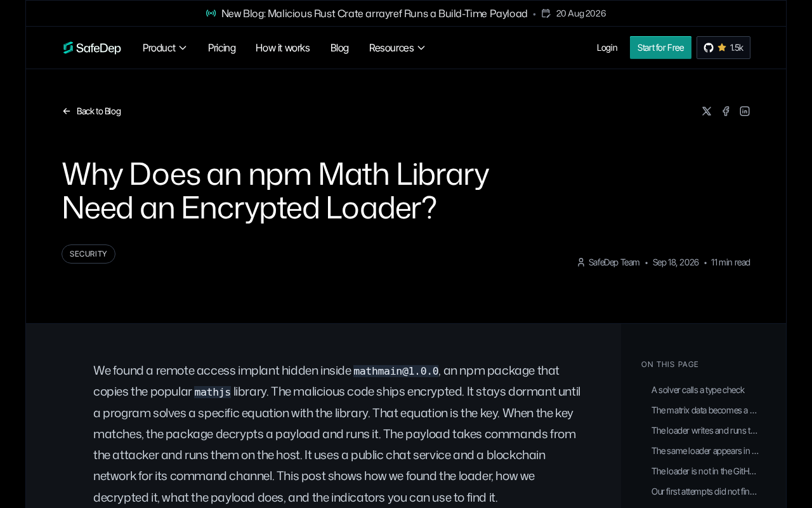Go to How it works

(283, 48)
